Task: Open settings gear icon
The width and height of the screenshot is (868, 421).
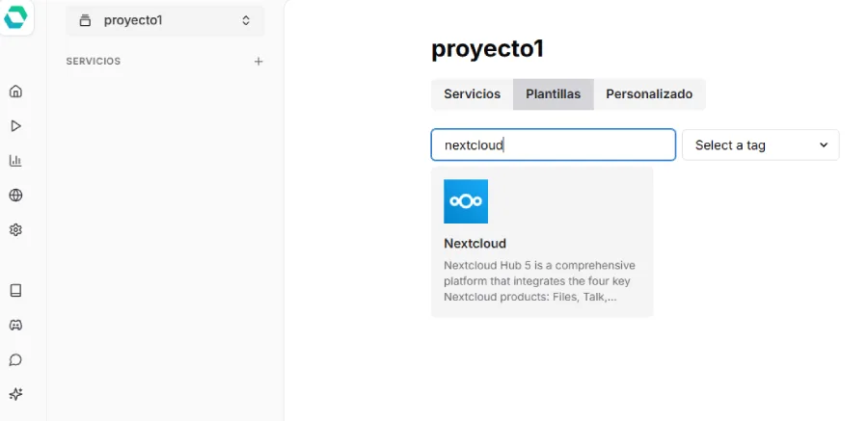Action: [x=15, y=230]
